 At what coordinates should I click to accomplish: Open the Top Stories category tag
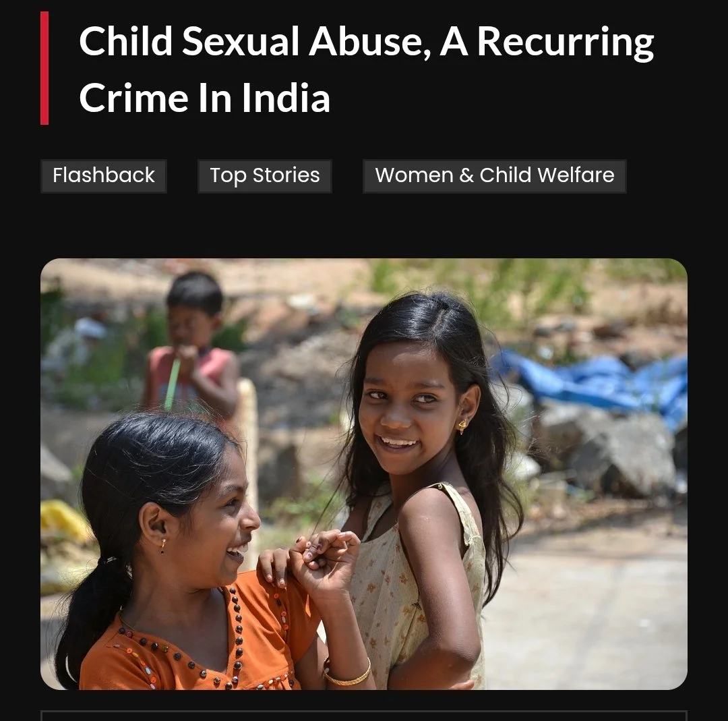(265, 176)
